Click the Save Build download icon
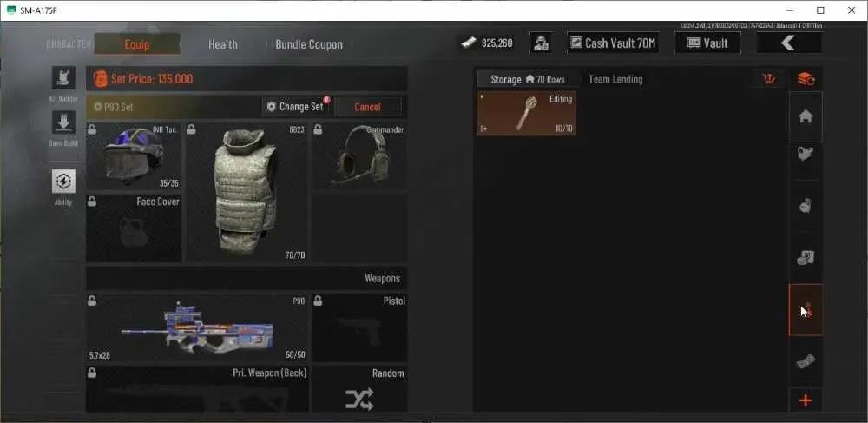The width and height of the screenshot is (868, 423). 63,122
